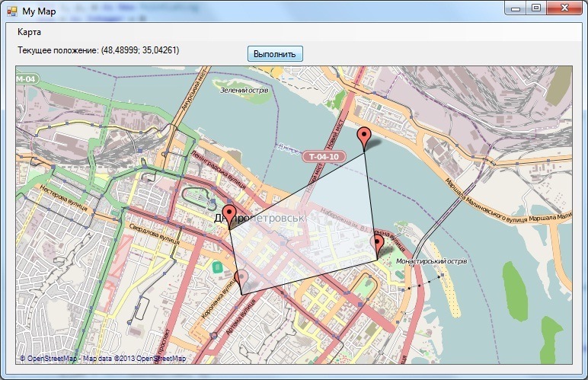Click the green stadium icon on map

pyautogui.click(x=217, y=267)
